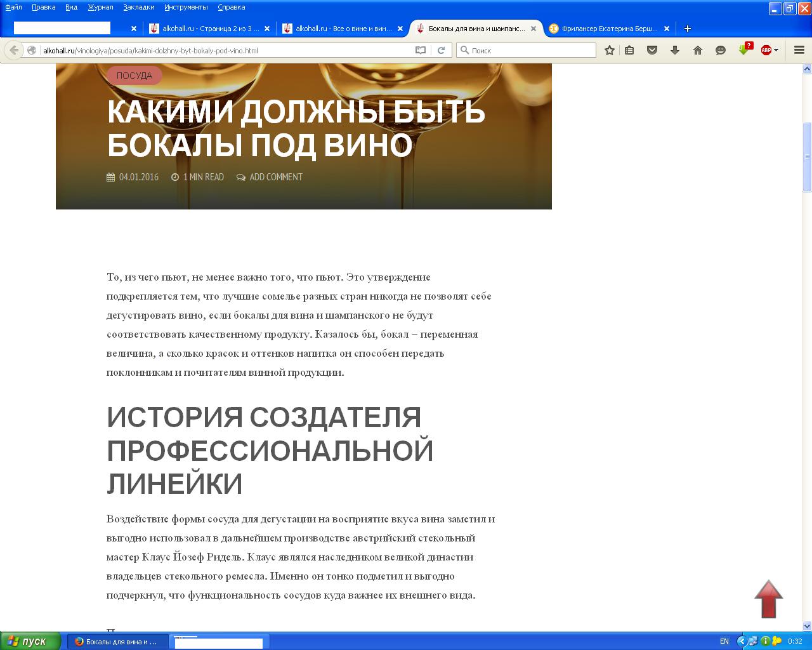Click the taskbar clock 0:32
The height and width of the screenshot is (650, 812).
(795, 641)
